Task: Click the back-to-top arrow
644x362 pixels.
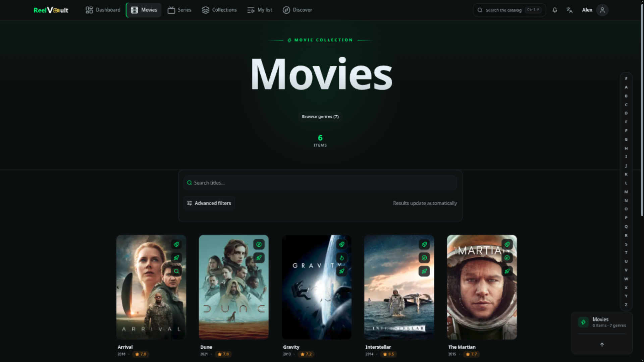Action: point(602,345)
